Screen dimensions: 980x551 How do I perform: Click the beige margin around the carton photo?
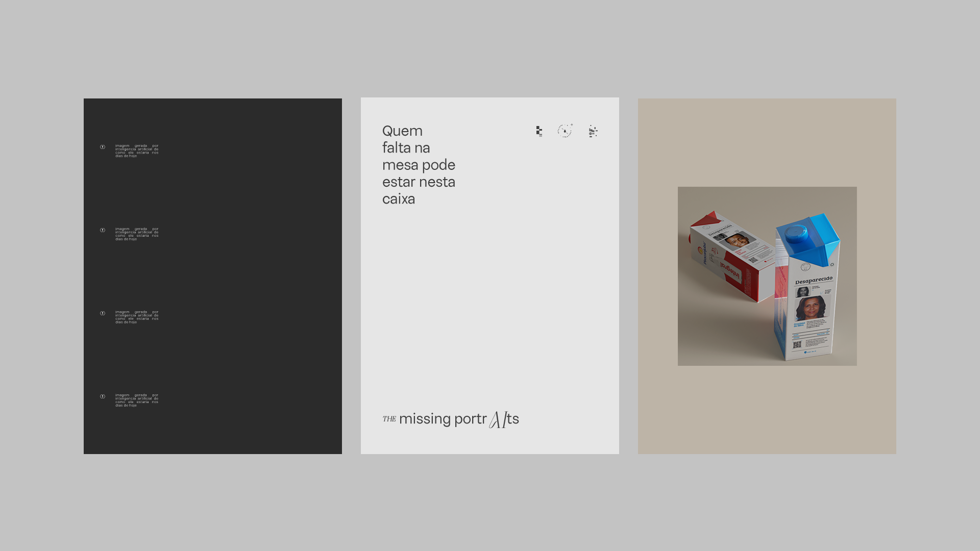[767, 408]
